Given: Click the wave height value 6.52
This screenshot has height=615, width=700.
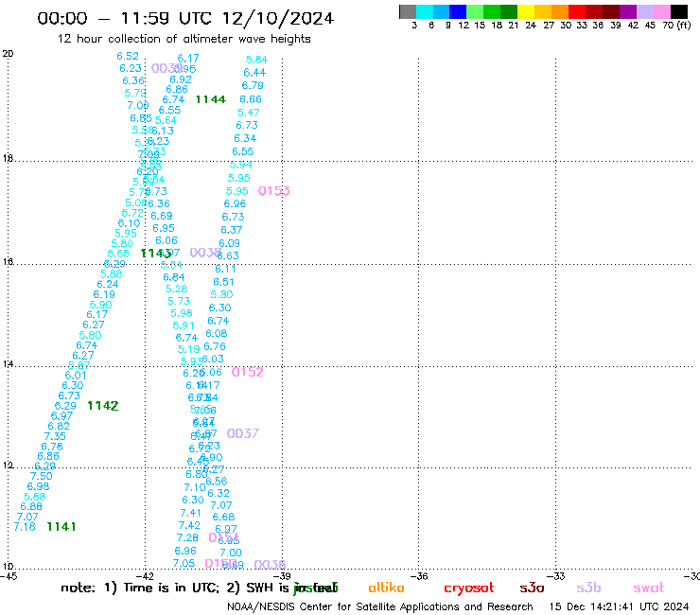Looking at the screenshot, I should 128,56.
